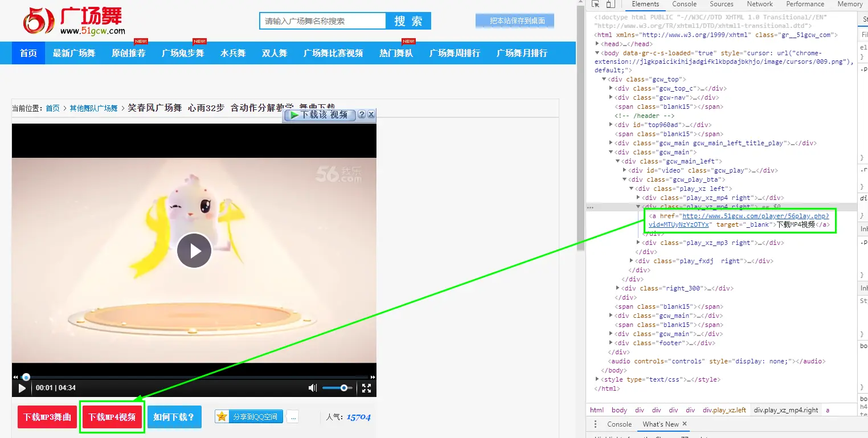The width and height of the screenshot is (868, 438).
Task: Start the video with the center play button
Action: (194, 251)
